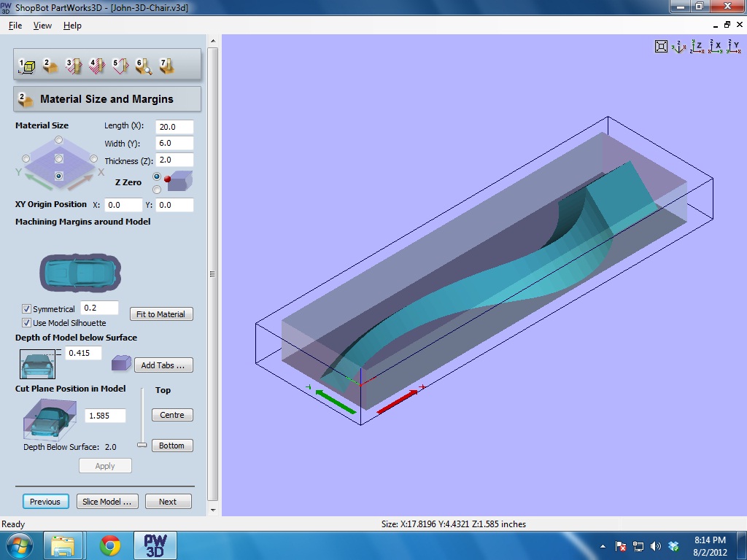Image resolution: width=747 pixels, height=560 pixels.
Task: Open step 4 finishing toolpath icon
Action: [97, 66]
